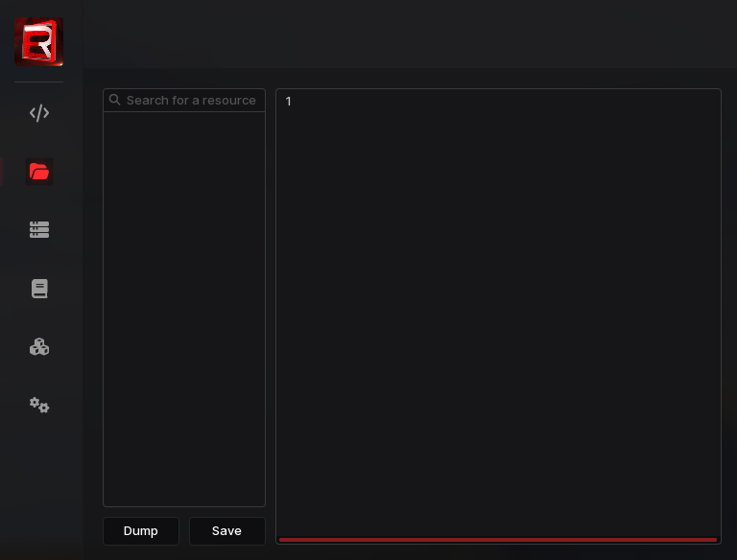737x560 pixels.
Task: Open the code executor tab icon
Action: (39, 113)
